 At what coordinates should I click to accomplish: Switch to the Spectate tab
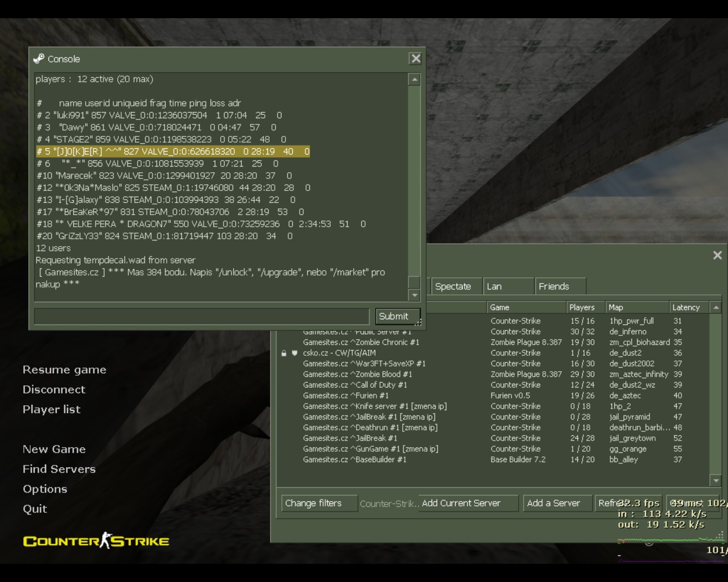point(456,286)
